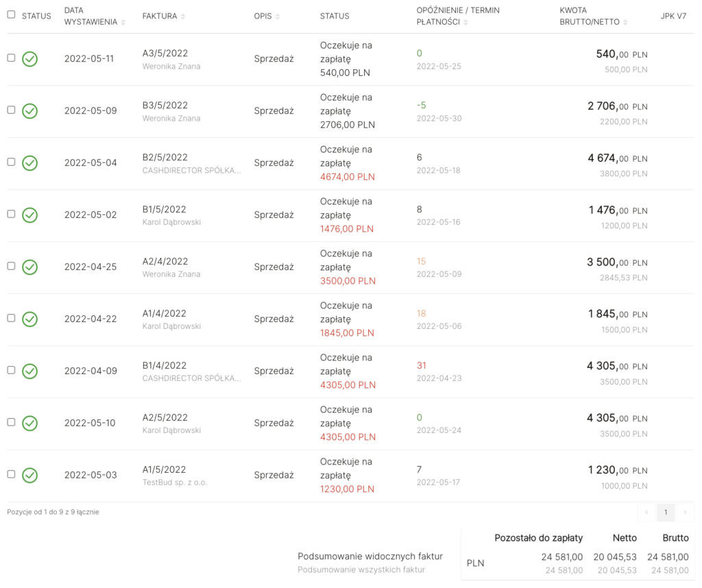This screenshot has height=588, width=702.
Task: Tick the checkbox for invoice A2/5/2022
Action: point(11,422)
